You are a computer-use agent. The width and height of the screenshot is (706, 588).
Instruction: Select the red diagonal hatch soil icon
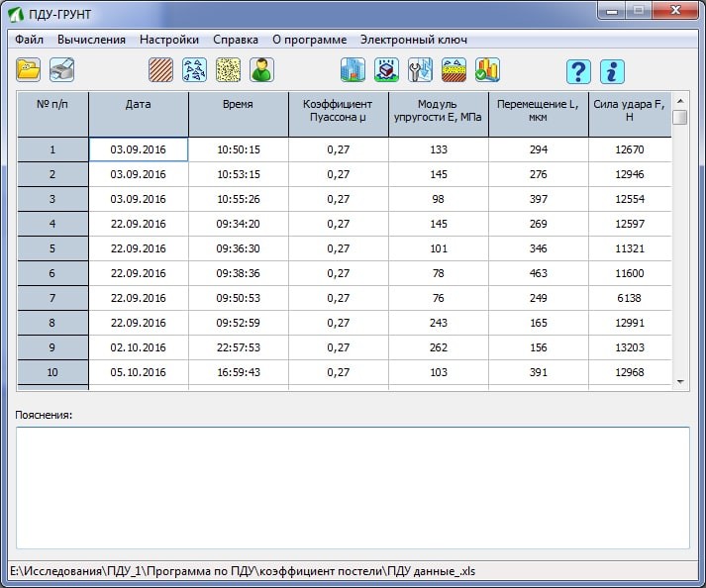tap(161, 70)
